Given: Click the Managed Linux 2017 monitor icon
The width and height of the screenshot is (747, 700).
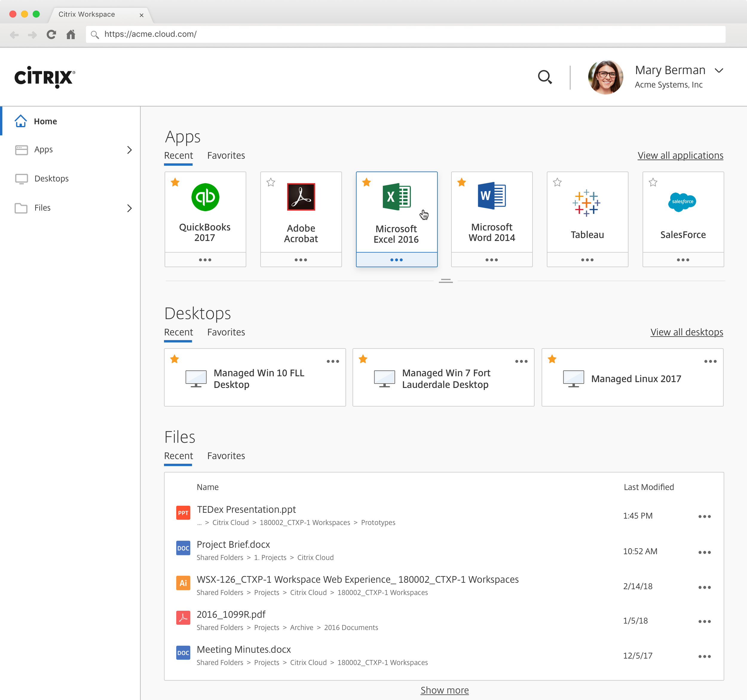Looking at the screenshot, I should click(573, 379).
